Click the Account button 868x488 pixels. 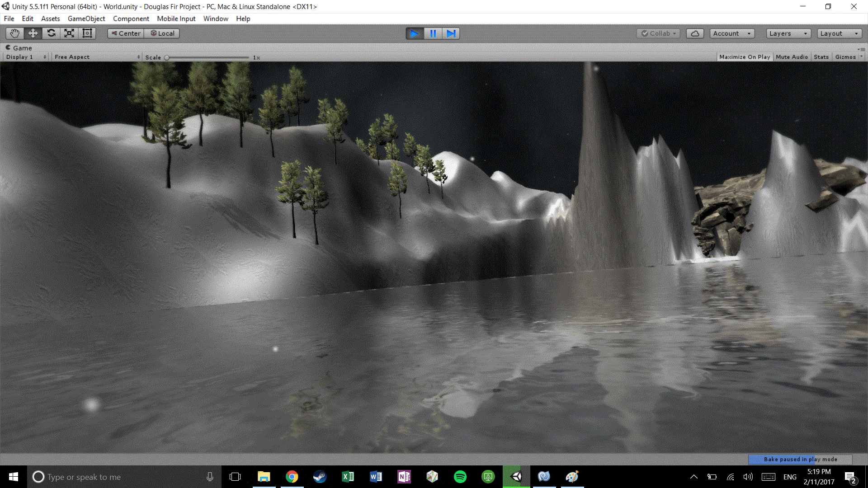click(731, 33)
